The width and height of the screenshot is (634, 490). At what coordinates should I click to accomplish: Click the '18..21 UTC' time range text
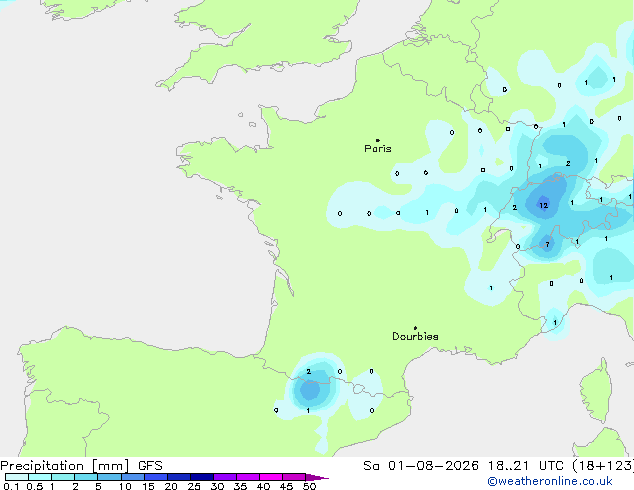(525, 466)
